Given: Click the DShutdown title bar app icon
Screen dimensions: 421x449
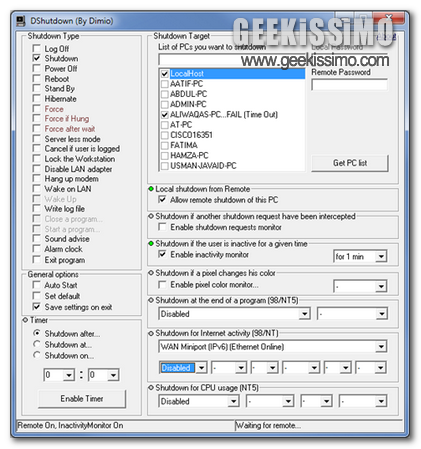Looking at the screenshot, I should (21, 21).
